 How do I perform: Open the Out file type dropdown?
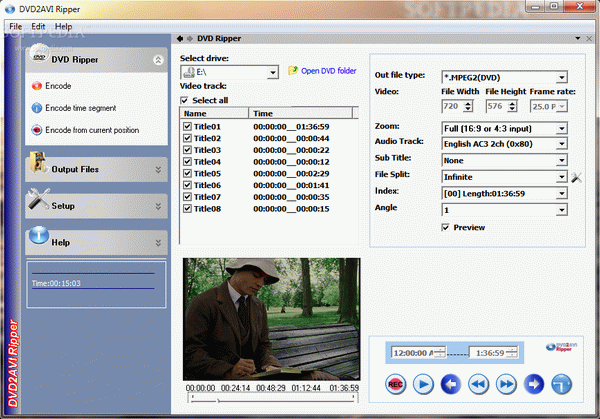[561, 78]
